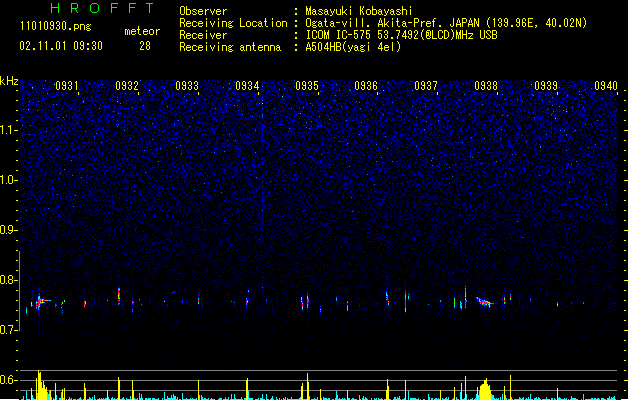Viewport: 629px width, 400px height.
Task: Click the HROFFT title text
Action: point(102,8)
